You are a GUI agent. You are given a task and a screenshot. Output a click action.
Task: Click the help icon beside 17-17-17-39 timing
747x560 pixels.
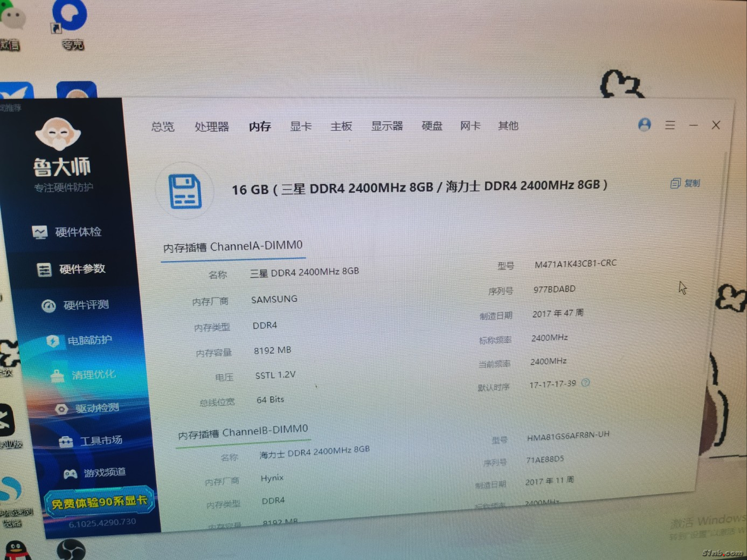(x=586, y=383)
